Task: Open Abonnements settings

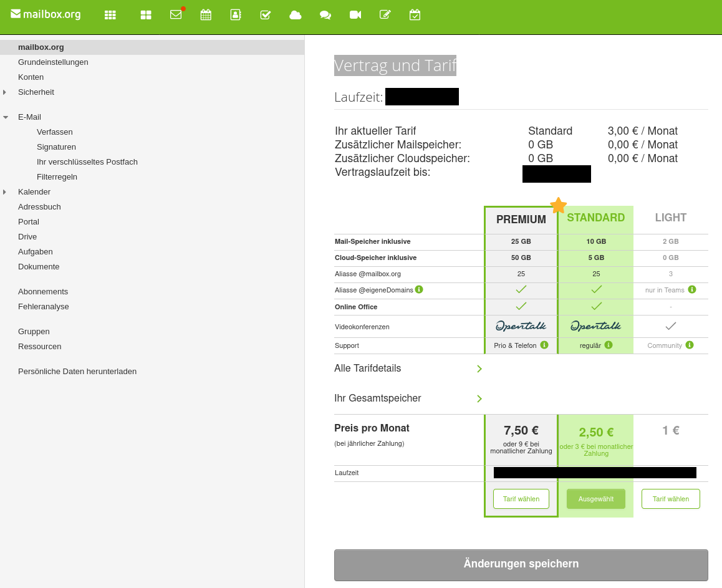Action: pyautogui.click(x=43, y=291)
